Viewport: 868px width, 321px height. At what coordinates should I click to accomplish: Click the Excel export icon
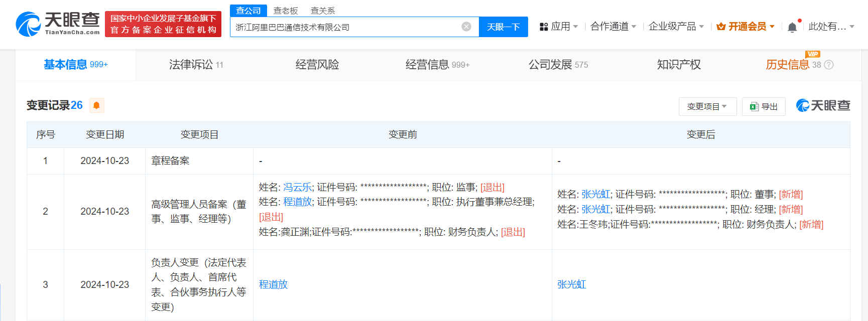(754, 106)
